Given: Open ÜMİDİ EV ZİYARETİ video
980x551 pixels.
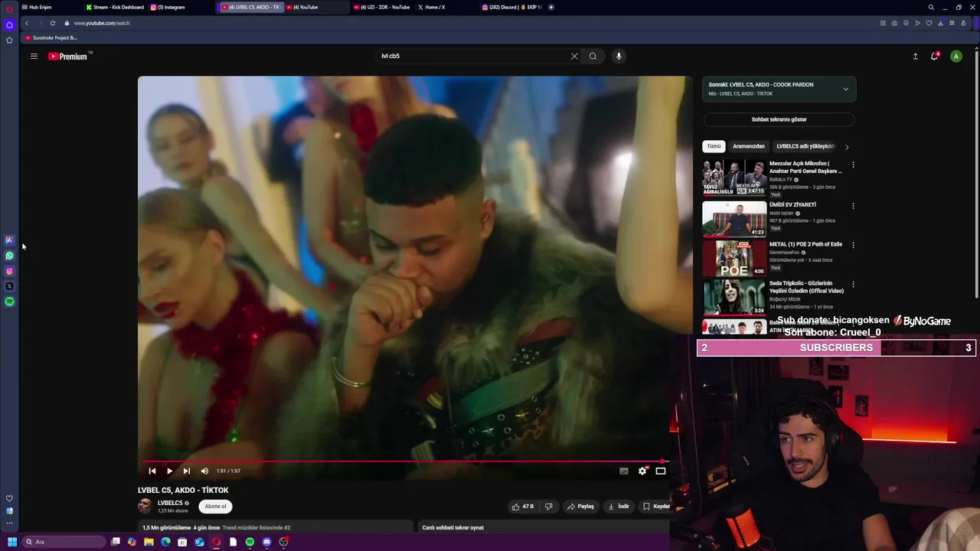Looking at the screenshot, I should [734, 218].
